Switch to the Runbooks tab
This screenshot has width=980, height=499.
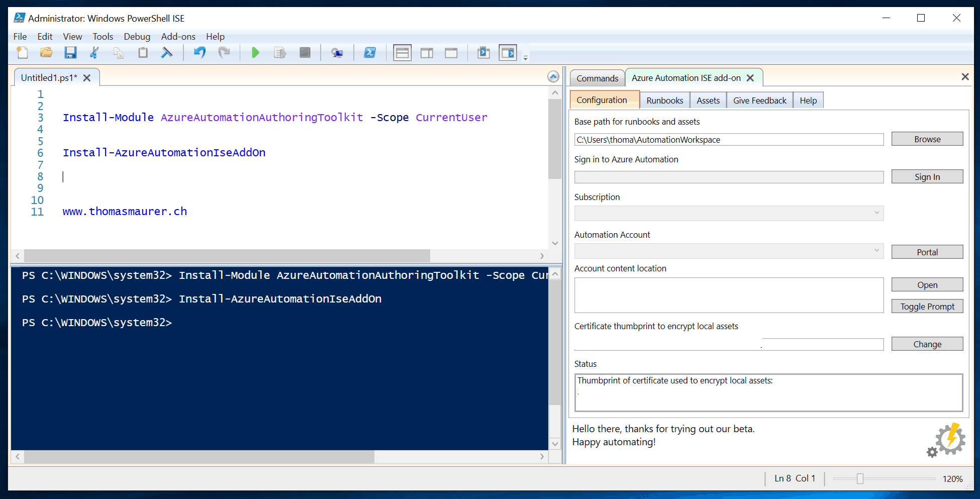tap(664, 100)
